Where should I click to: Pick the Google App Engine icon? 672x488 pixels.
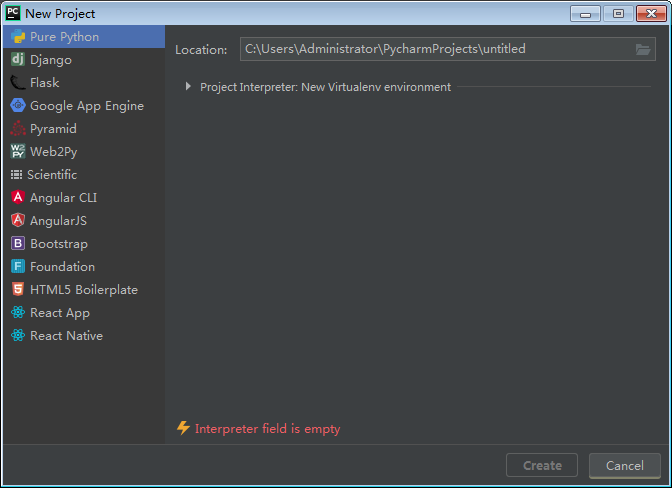point(17,106)
